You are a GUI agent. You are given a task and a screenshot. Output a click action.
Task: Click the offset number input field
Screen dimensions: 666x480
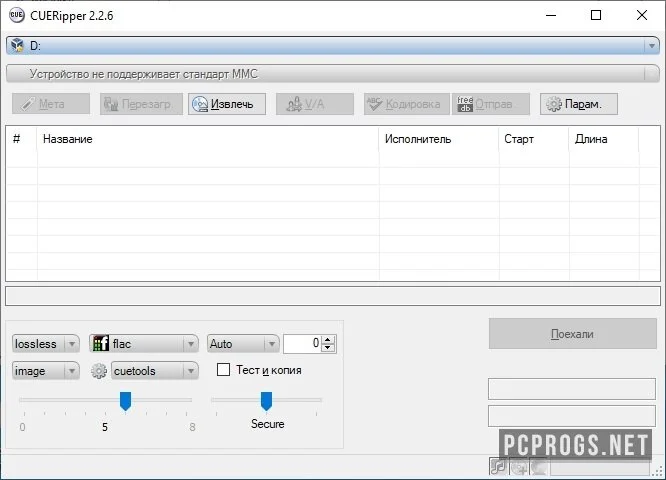coord(303,344)
